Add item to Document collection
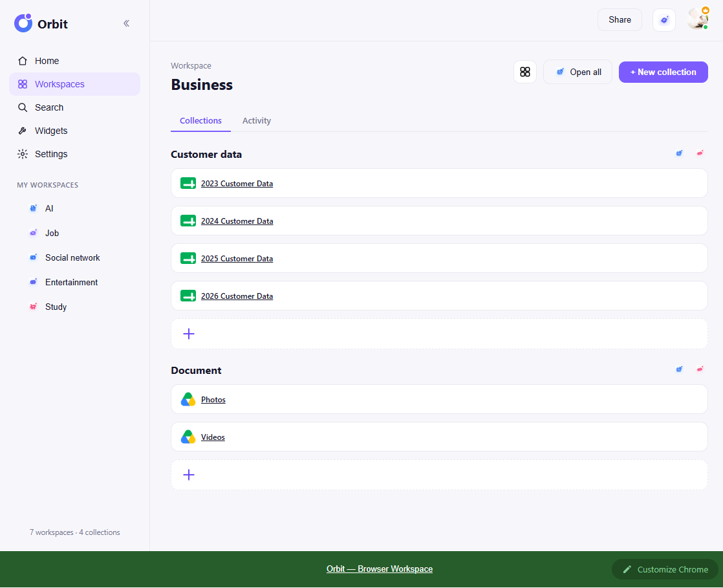Screen dimensions: 723x588 (439, 475)
